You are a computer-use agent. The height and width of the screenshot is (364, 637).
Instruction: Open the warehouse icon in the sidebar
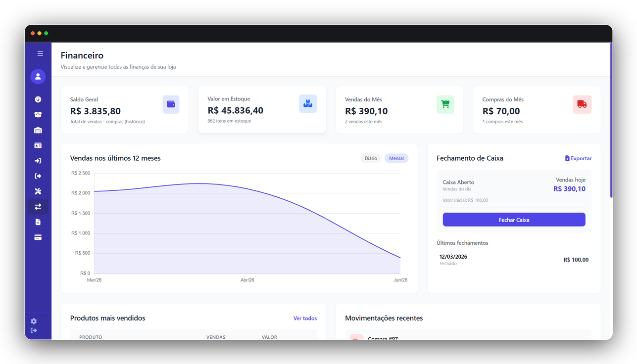point(38,130)
